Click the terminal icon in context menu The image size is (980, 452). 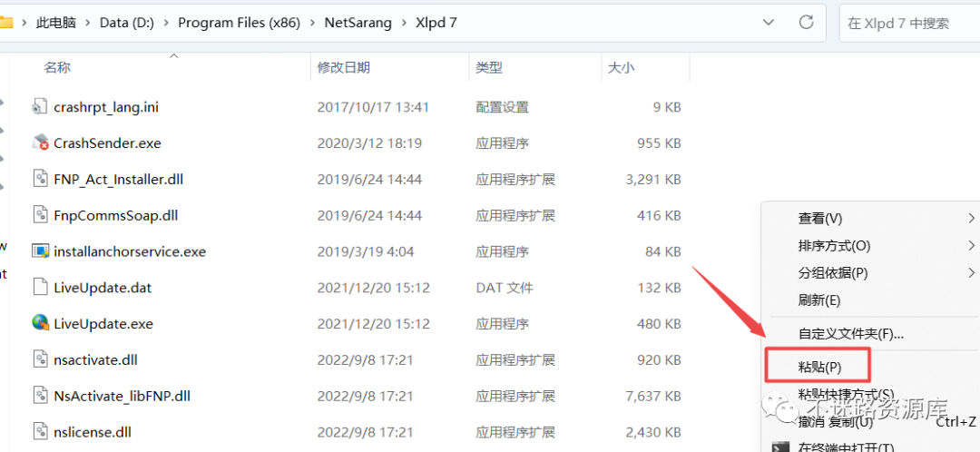(779, 447)
